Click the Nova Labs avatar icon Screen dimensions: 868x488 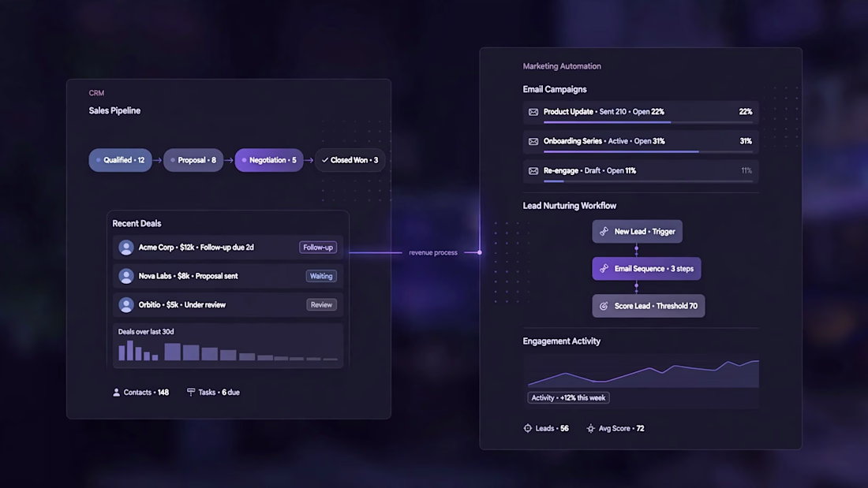(126, 276)
